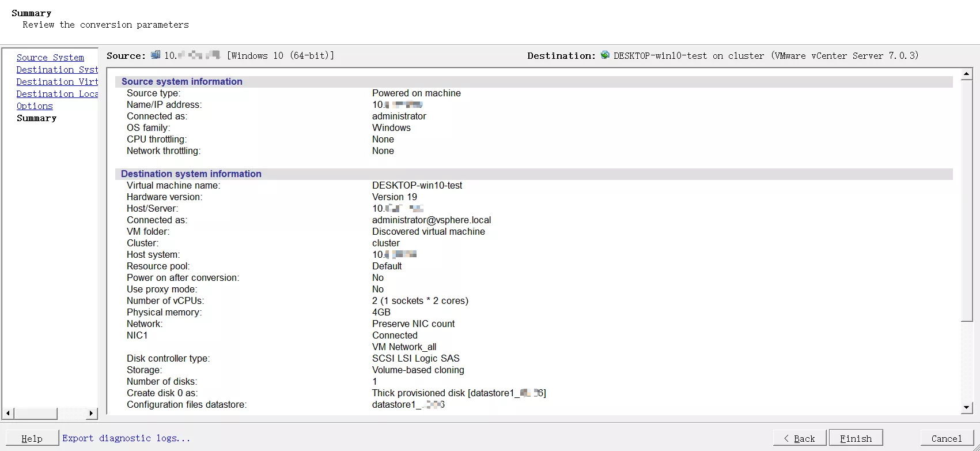The width and height of the screenshot is (980, 451).
Task: Click the Source system information header
Action: pyautogui.click(x=181, y=82)
